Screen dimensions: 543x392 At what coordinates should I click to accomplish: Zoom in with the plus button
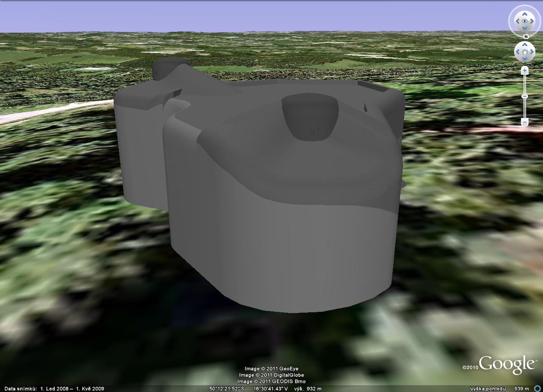click(x=525, y=70)
